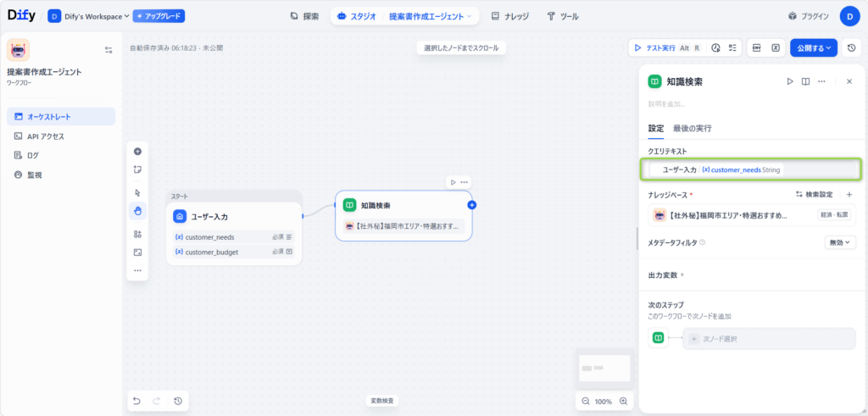Open the version history clock icon
Viewport: 868px width, 416px height.
[x=851, y=48]
